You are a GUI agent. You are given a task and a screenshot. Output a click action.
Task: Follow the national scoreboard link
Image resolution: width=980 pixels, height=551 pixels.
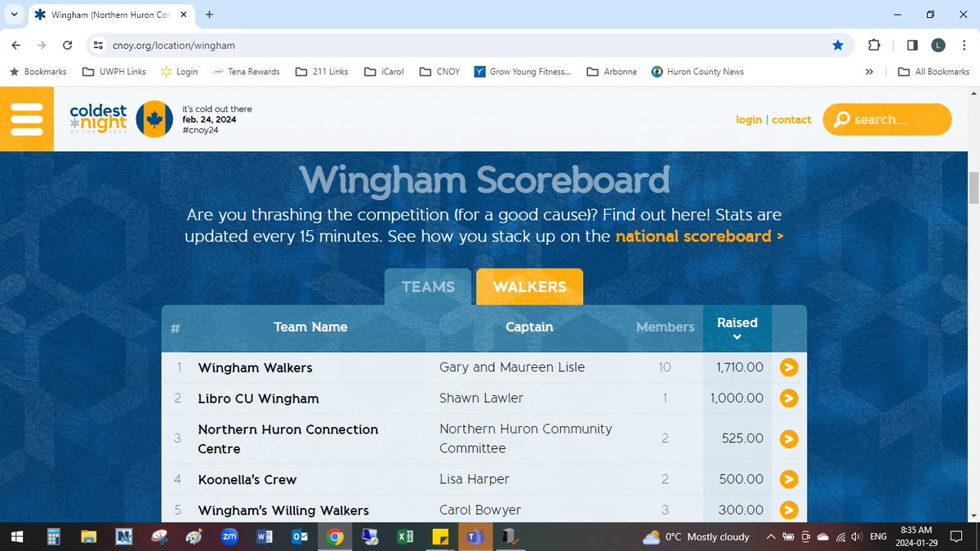(x=699, y=237)
